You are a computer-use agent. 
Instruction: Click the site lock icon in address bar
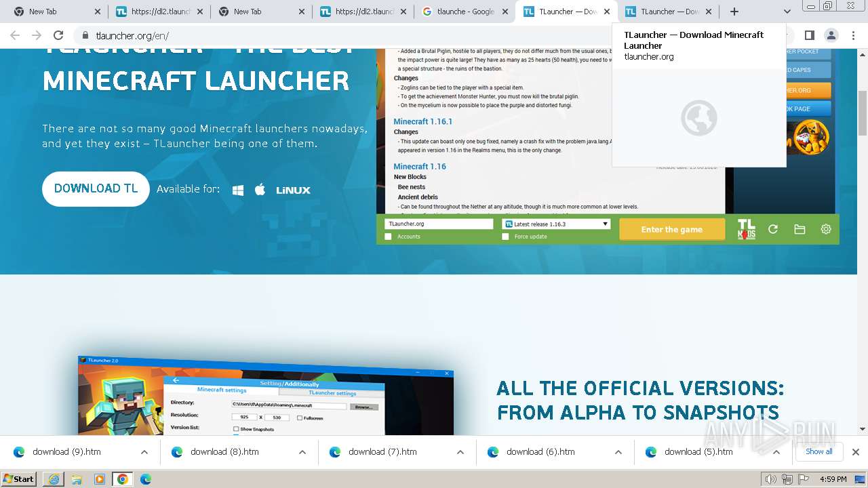pyautogui.click(x=85, y=36)
